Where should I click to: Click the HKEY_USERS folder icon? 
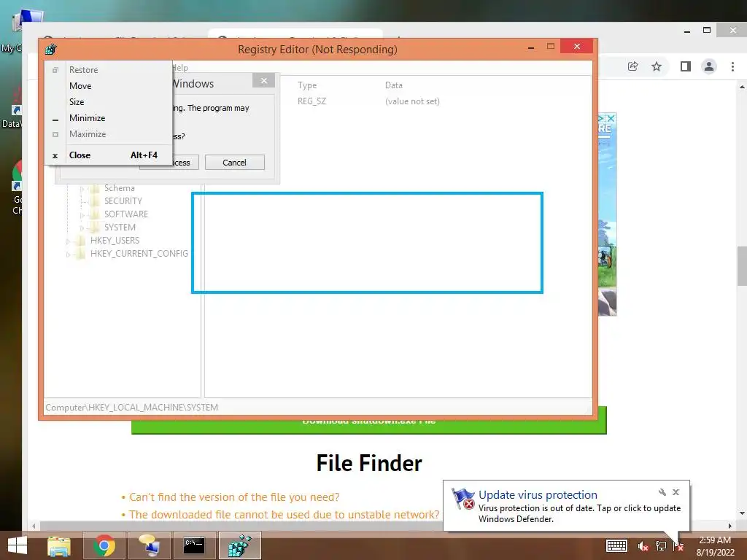tap(81, 241)
